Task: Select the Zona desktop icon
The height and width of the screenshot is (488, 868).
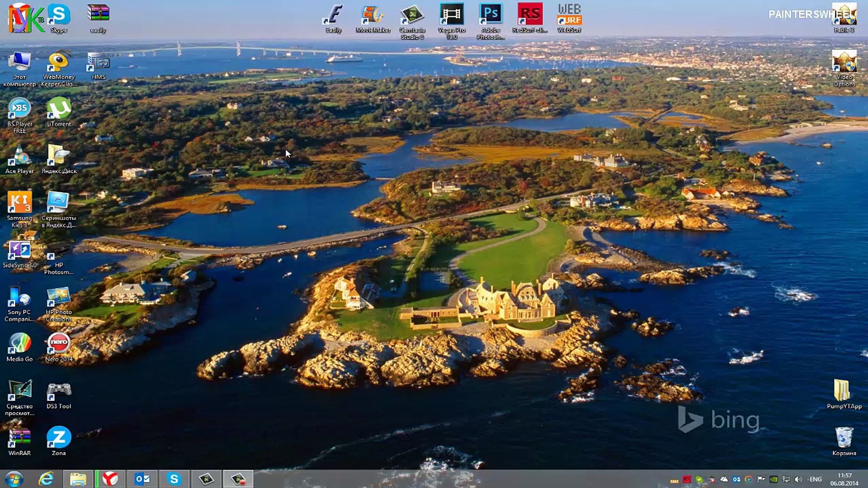Action: point(59,441)
